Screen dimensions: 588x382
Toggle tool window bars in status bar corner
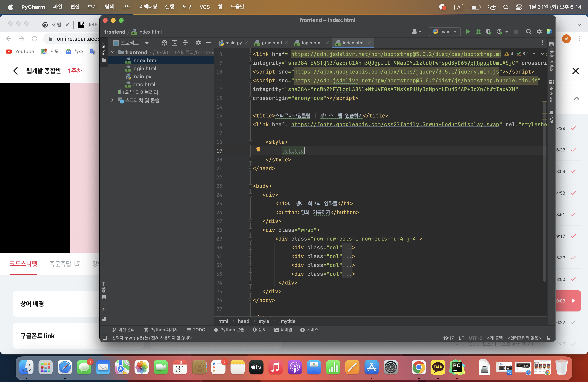pos(104,338)
